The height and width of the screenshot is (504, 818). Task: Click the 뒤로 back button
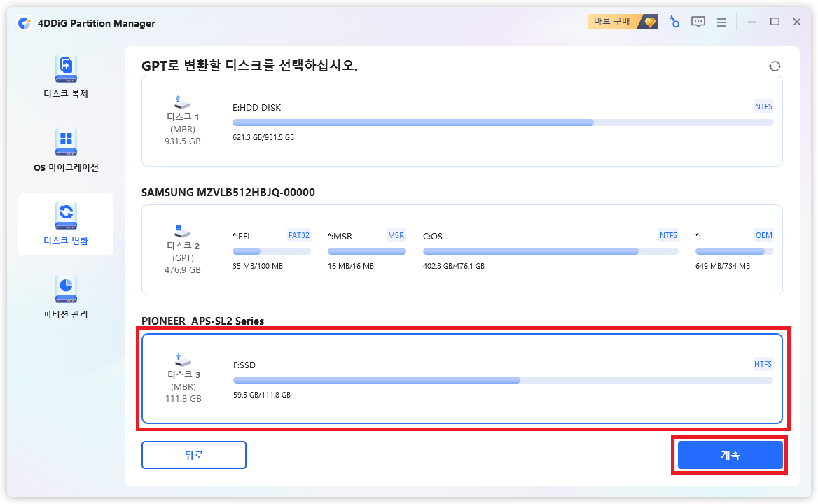pos(193,455)
